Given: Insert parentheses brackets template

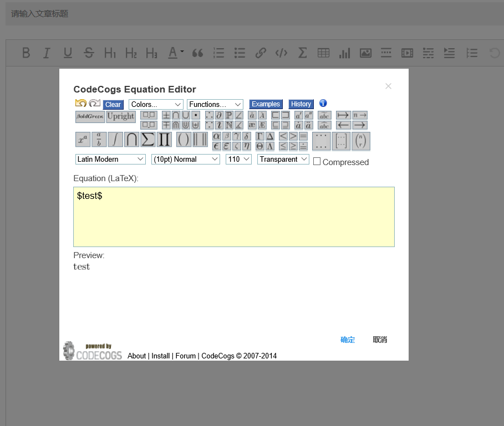Looking at the screenshot, I should coord(184,140).
